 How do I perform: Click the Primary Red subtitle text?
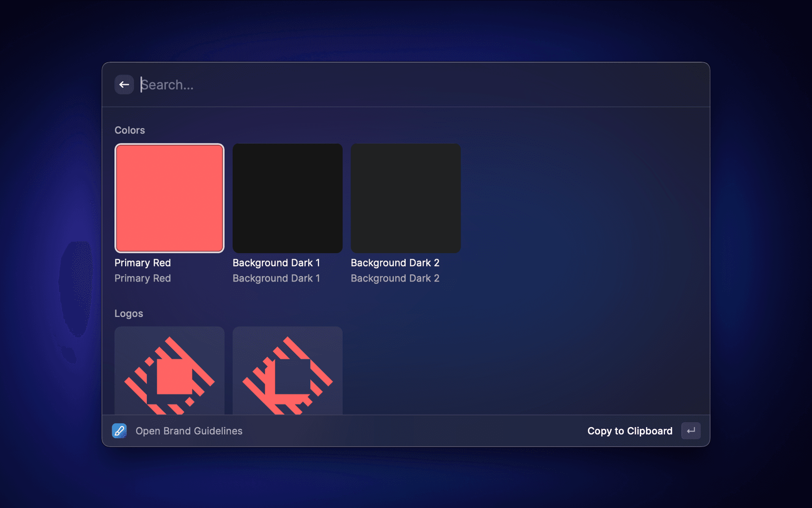(143, 279)
